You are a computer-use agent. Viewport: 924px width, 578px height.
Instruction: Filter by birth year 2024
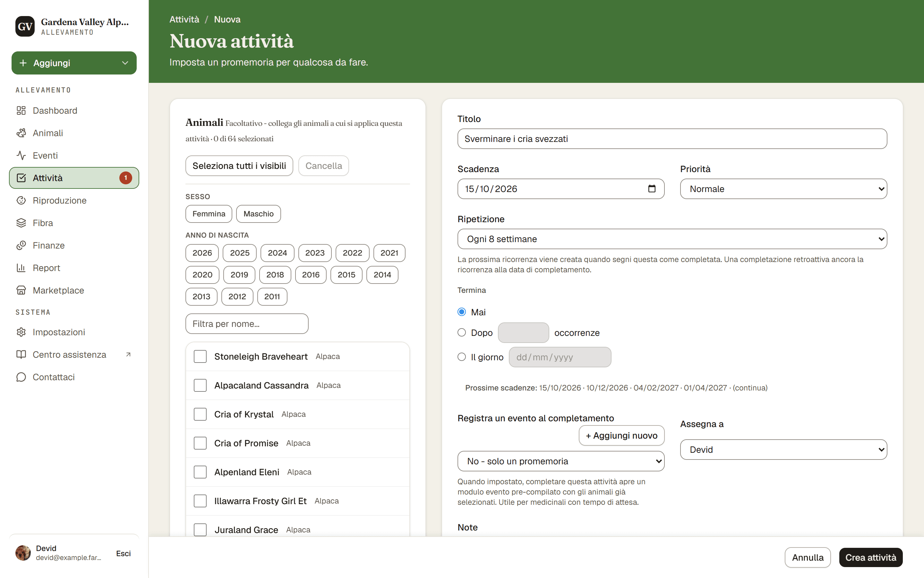277,253
